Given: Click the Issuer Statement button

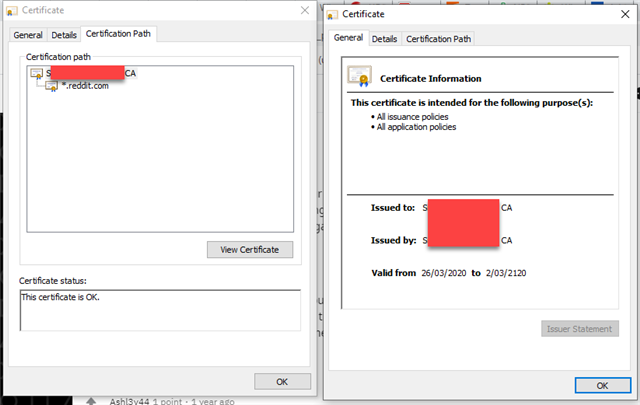Looking at the screenshot, I should tap(580, 328).
